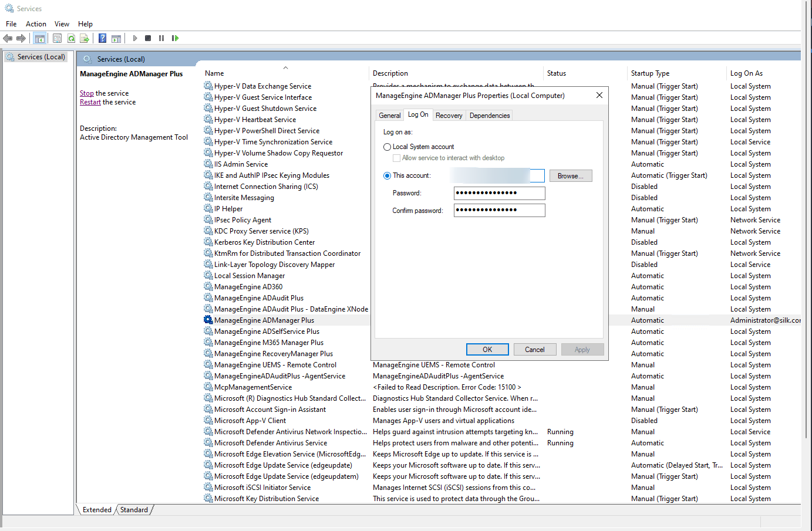Click the Restart the service link
812x531 pixels.
tap(90, 102)
